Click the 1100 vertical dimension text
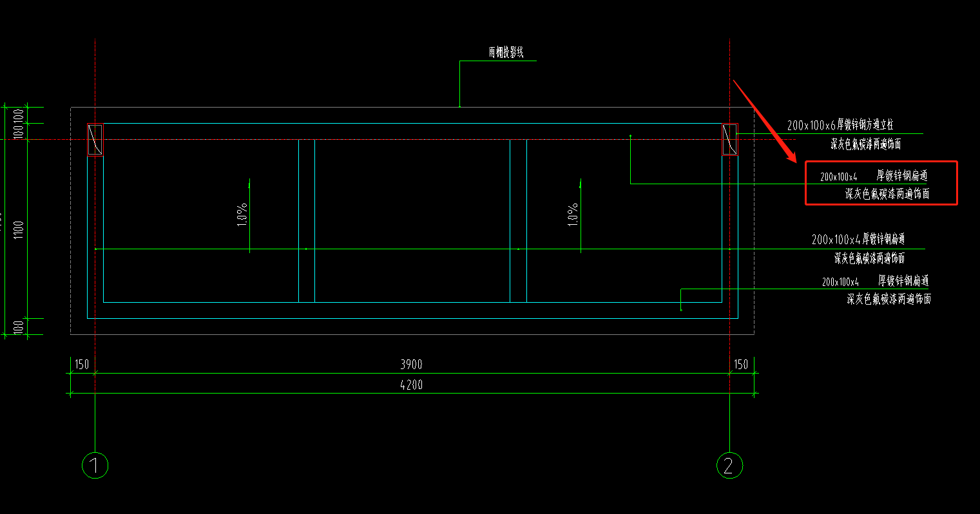Image resolution: width=980 pixels, height=514 pixels. [x=19, y=229]
